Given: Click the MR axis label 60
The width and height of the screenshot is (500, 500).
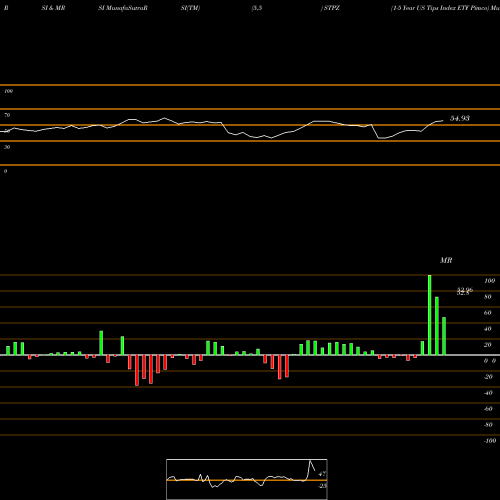Looking at the screenshot, I should coord(488,313).
